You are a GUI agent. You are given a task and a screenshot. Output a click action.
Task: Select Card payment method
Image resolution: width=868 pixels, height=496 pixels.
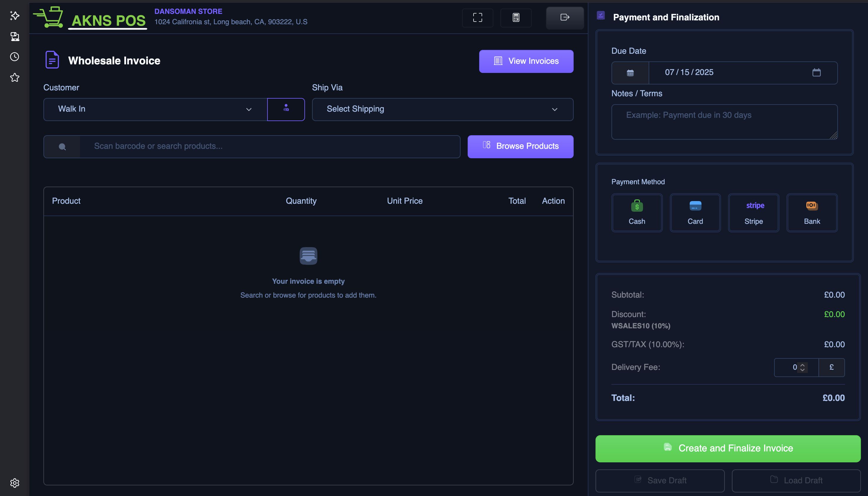[x=695, y=213]
